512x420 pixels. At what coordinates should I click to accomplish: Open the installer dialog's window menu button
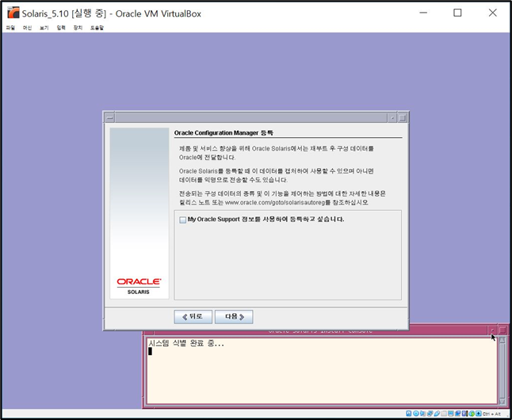pyautogui.click(x=110, y=118)
